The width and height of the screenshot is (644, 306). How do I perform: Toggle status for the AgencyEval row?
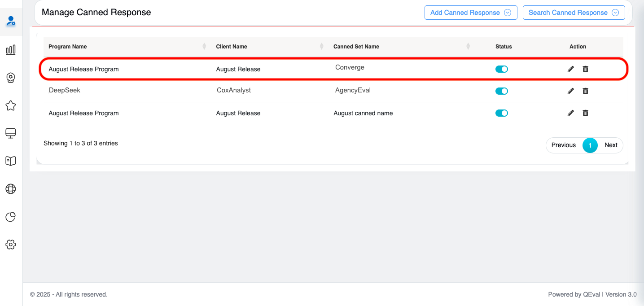[x=501, y=91]
